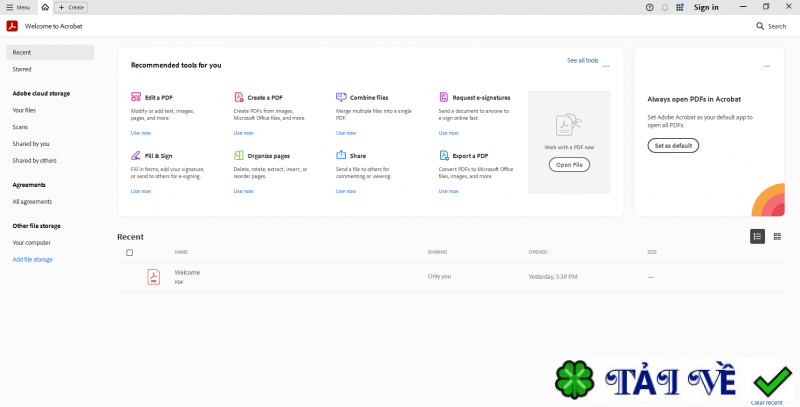Click the See all tools link
The width and height of the screenshot is (800, 407).
[x=583, y=61]
